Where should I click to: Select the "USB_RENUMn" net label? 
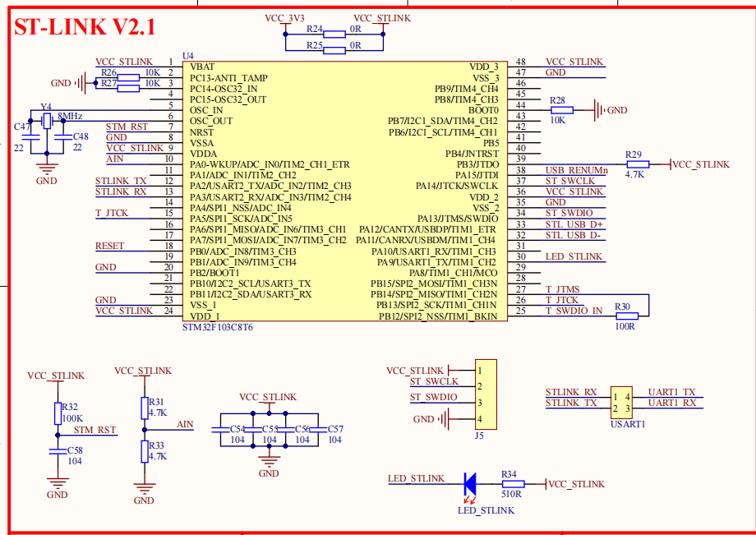pyautogui.click(x=577, y=170)
